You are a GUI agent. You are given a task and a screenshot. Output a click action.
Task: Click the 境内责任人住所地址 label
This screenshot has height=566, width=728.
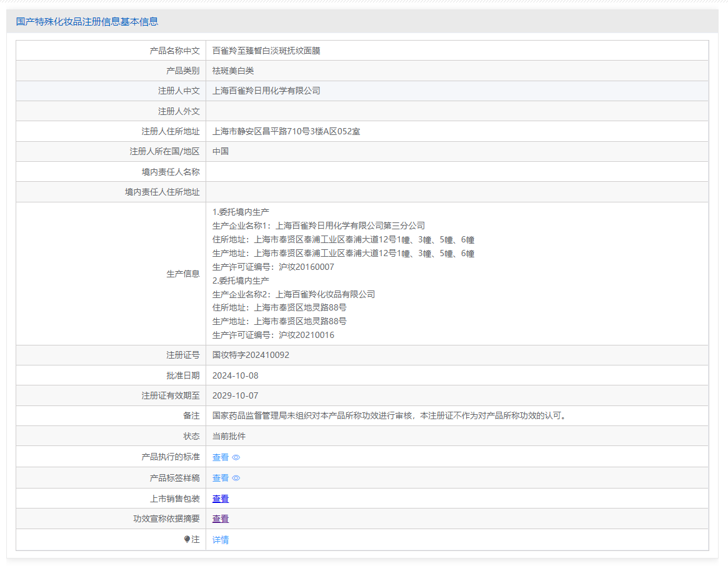click(x=162, y=192)
